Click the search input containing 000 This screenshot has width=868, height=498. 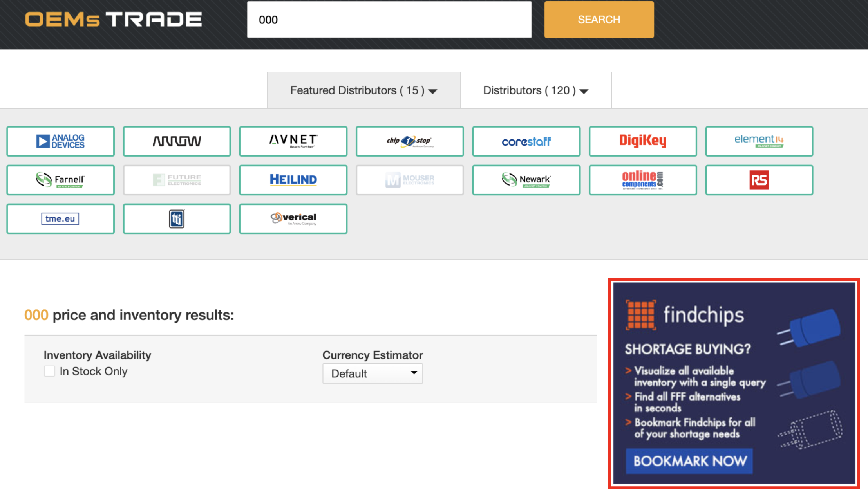389,20
